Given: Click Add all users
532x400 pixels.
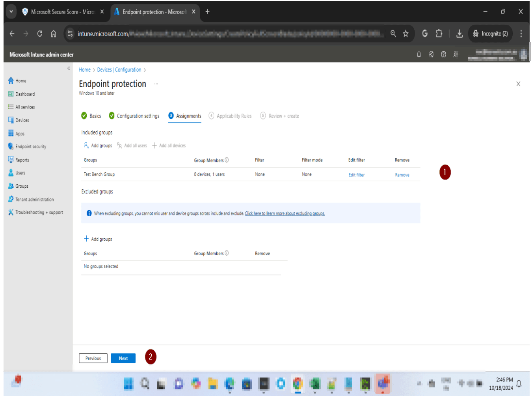Looking at the screenshot, I should click(x=132, y=146).
